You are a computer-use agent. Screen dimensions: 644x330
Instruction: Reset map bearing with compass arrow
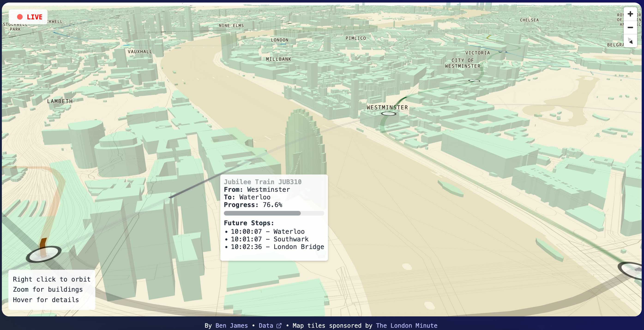click(630, 41)
